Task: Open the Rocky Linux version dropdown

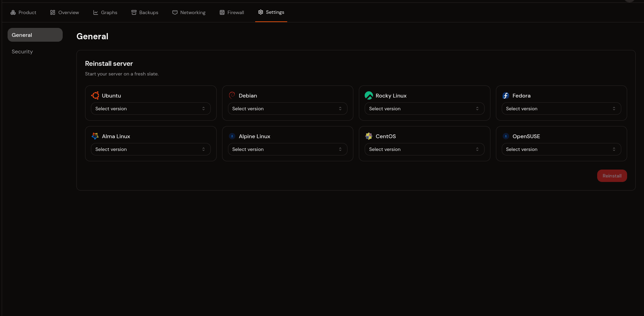Action: (x=424, y=109)
